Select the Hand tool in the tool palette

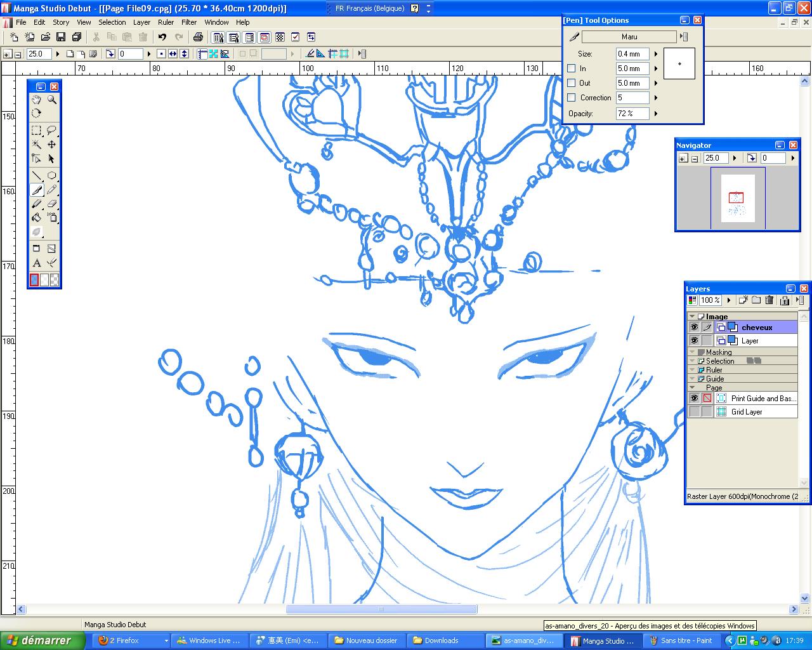pyautogui.click(x=37, y=100)
